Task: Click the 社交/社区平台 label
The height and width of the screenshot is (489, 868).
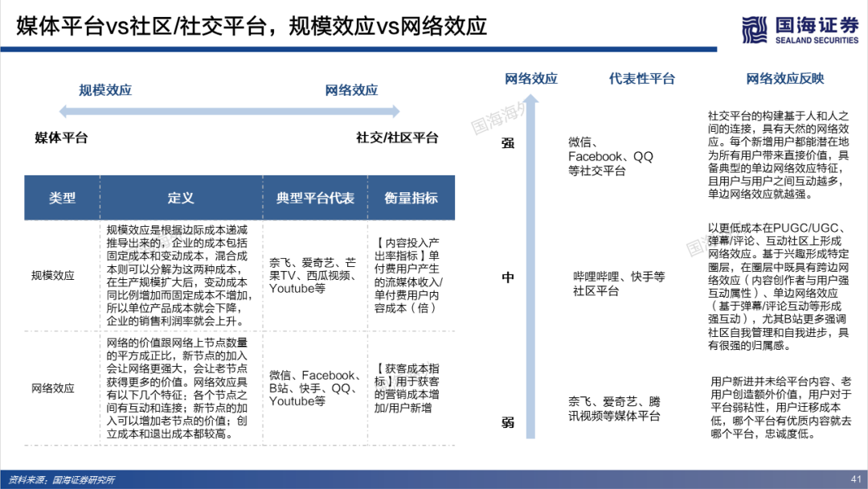Action: pyautogui.click(x=397, y=138)
